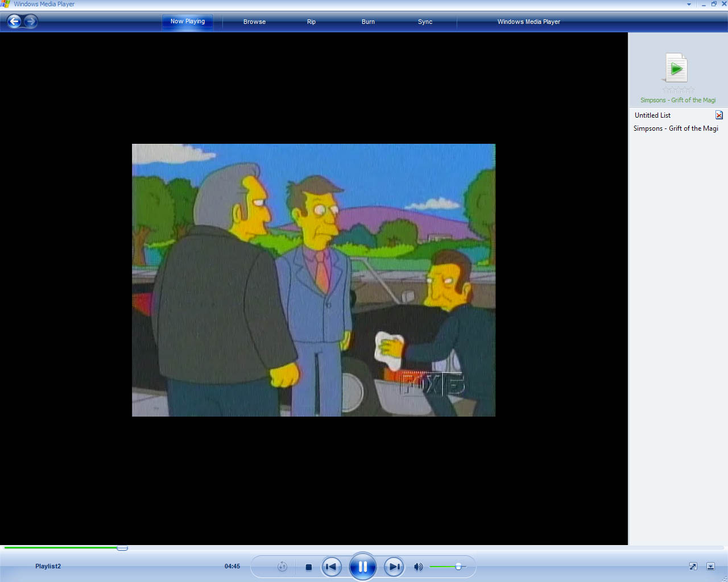Clear the list pane with red X icon

[x=719, y=115]
